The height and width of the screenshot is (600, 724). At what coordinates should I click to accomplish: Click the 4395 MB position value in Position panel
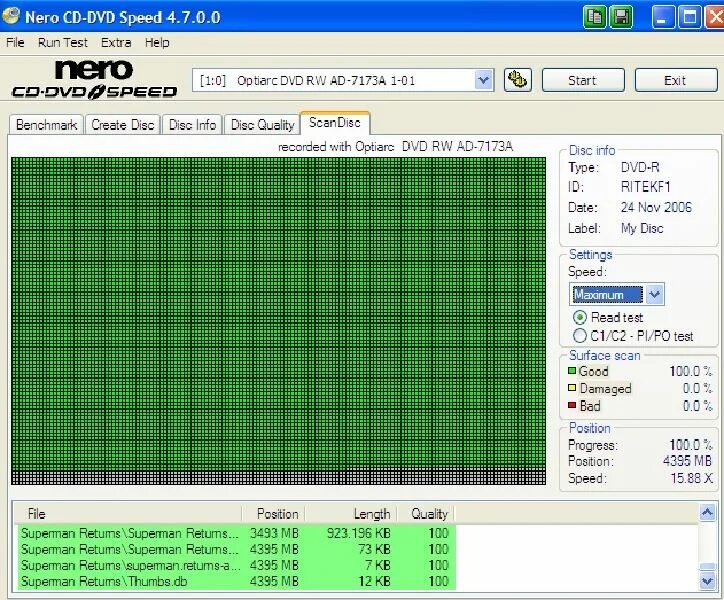pos(688,461)
